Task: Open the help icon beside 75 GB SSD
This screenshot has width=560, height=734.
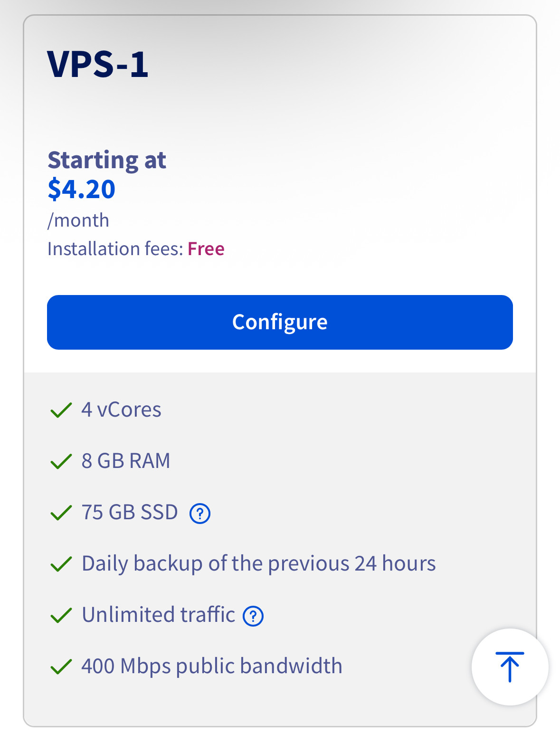Action: click(200, 514)
